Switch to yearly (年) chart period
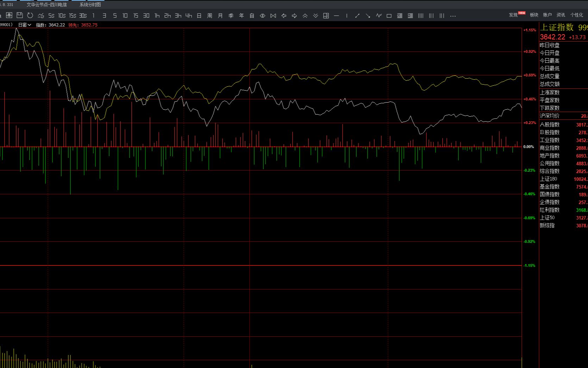588x368 pixels. click(x=242, y=16)
